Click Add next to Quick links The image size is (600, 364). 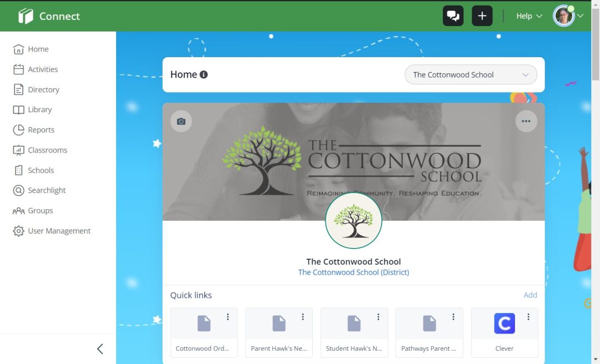(x=530, y=295)
